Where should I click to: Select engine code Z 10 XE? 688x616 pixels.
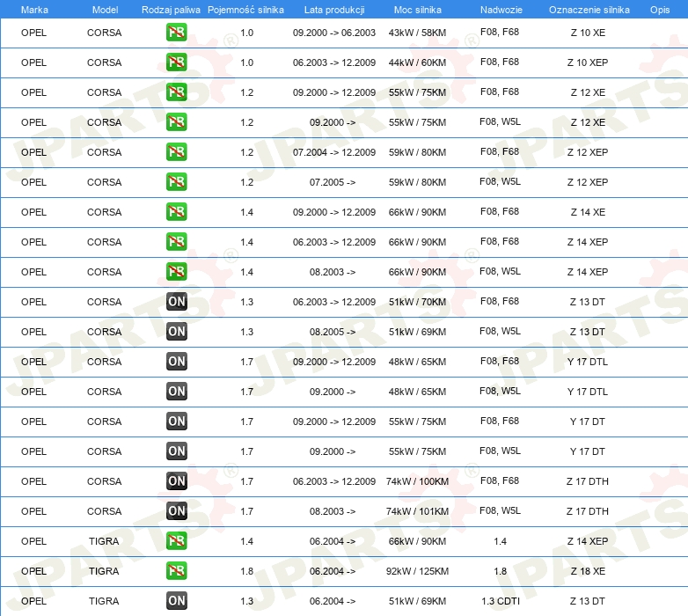(x=588, y=33)
